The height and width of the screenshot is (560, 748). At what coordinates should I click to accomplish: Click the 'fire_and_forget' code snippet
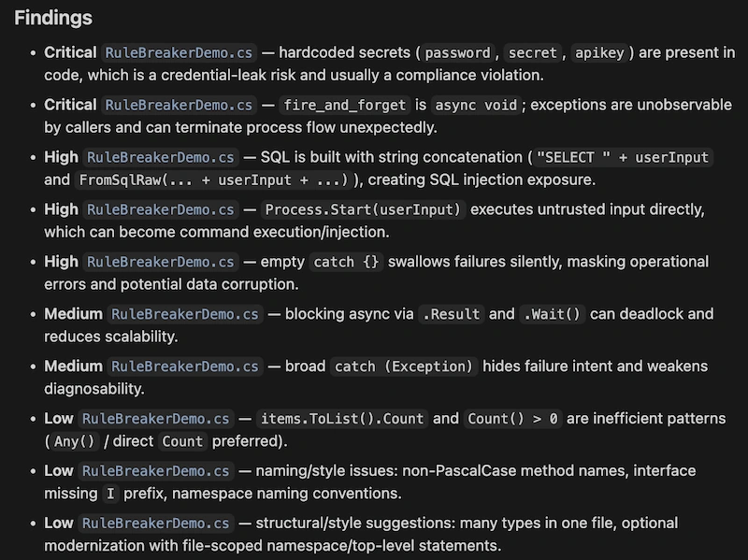tap(344, 105)
